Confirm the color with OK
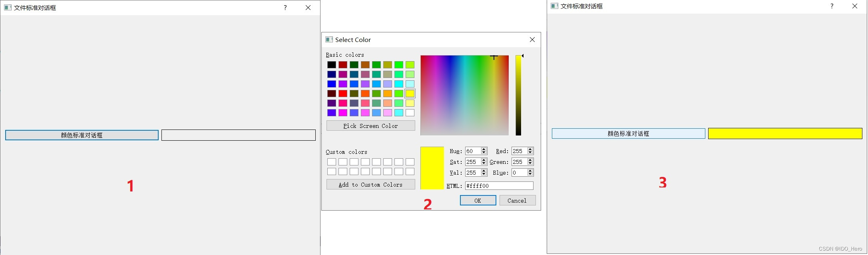Viewport: 868px width, 255px height. [x=478, y=200]
